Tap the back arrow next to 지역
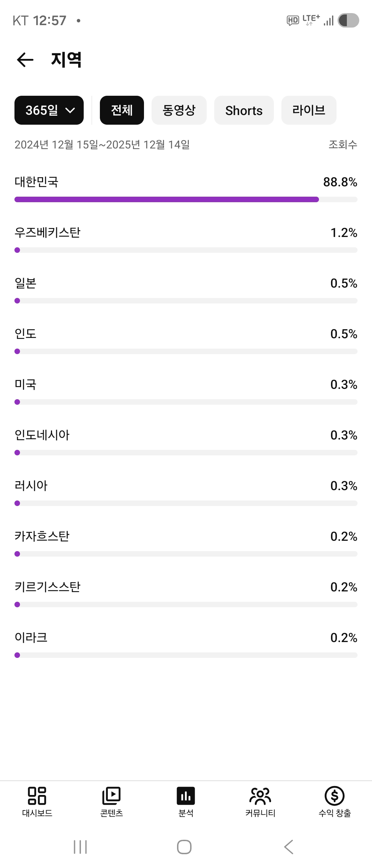Viewport: 372px width, 868px height. tap(25, 60)
